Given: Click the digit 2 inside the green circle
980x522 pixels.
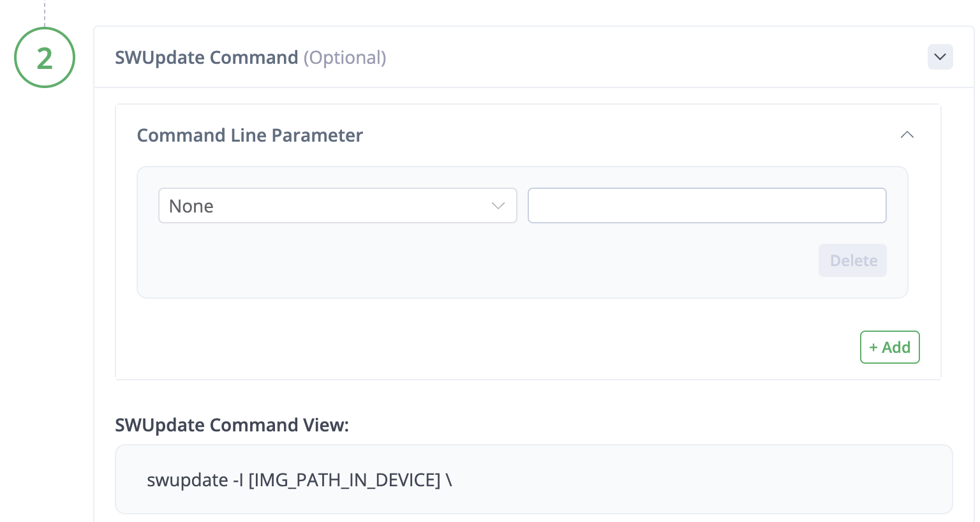Looking at the screenshot, I should click(x=44, y=59).
